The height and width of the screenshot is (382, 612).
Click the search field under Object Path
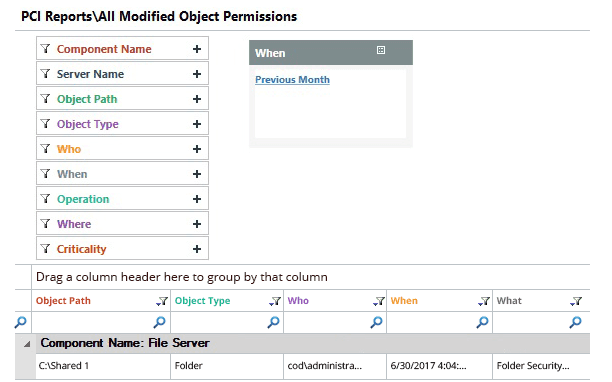93,322
